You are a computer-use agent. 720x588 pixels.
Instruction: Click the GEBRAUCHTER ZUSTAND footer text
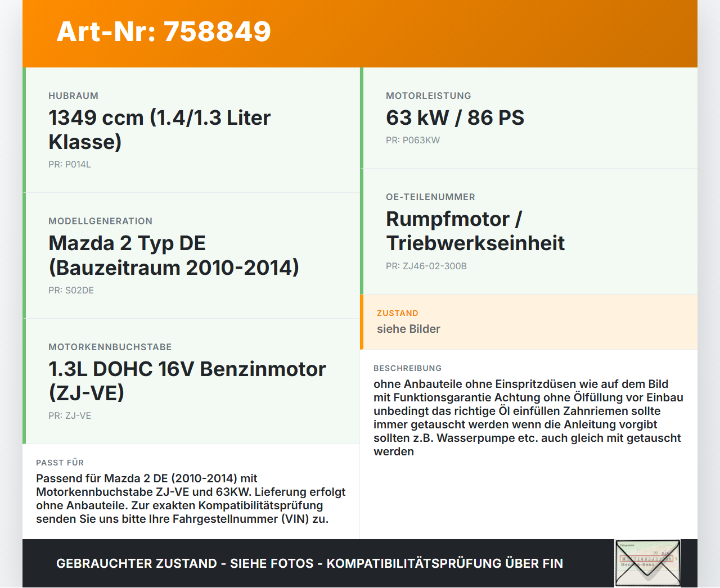(309, 563)
